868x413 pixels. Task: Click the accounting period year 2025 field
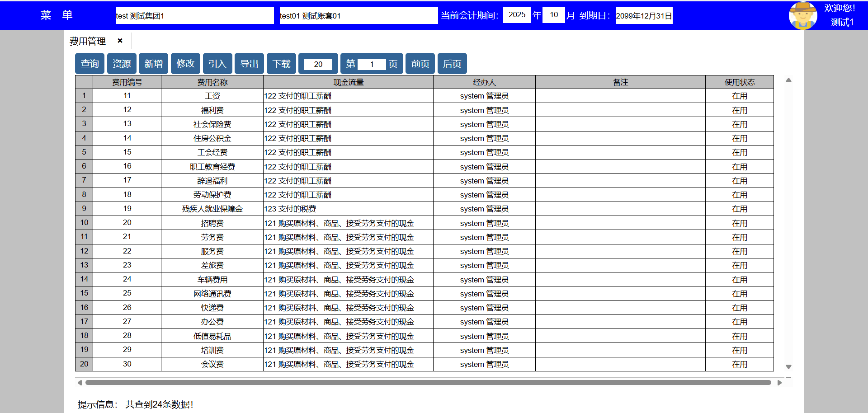tap(517, 15)
